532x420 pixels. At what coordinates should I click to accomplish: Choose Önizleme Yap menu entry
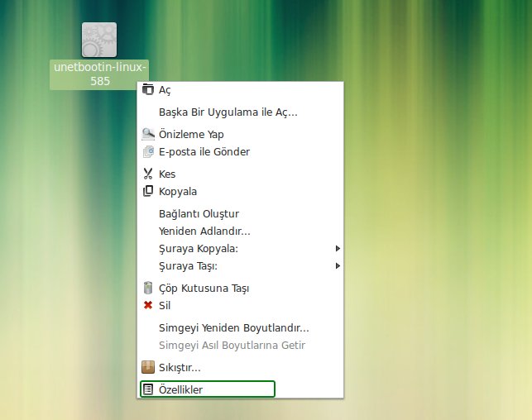[x=240, y=134]
